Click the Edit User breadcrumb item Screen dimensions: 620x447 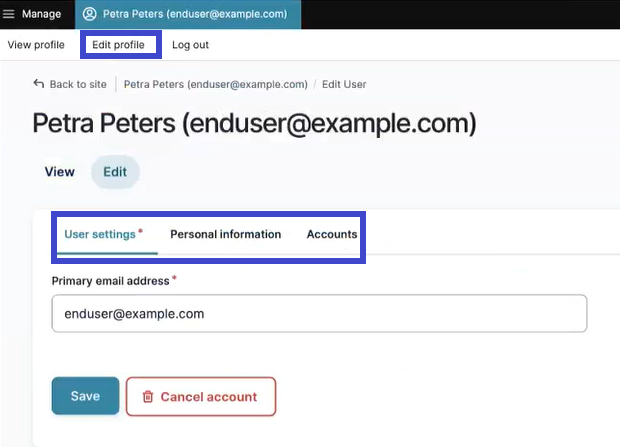pyautogui.click(x=344, y=85)
